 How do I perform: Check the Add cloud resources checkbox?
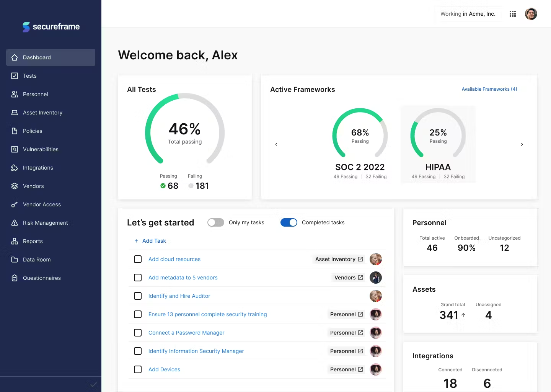pyautogui.click(x=138, y=259)
